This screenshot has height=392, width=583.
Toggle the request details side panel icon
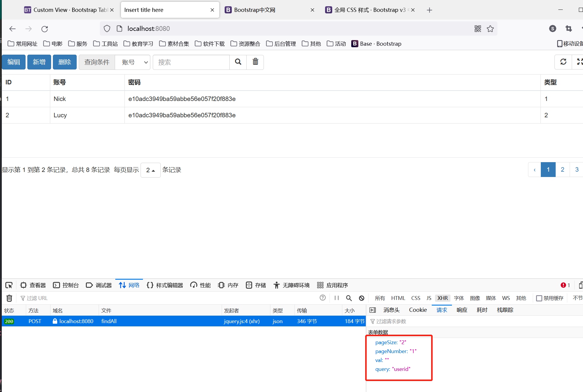pos(373,310)
